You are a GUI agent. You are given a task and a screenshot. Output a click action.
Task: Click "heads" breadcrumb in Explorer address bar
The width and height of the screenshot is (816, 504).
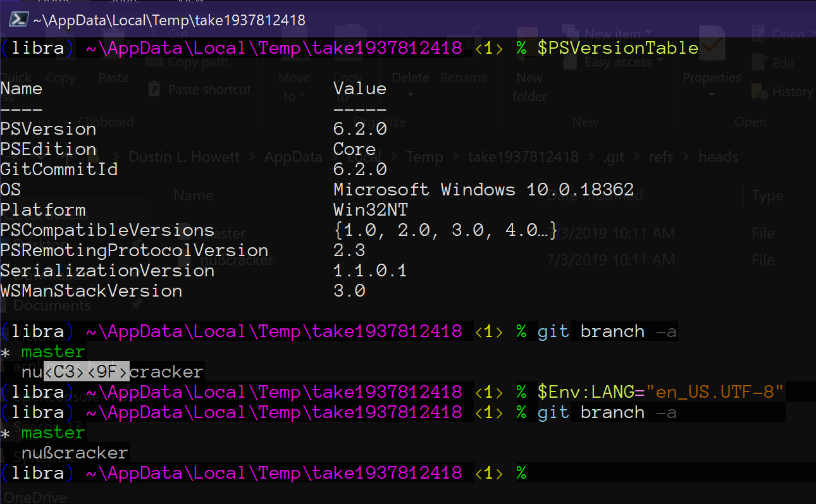(x=719, y=157)
